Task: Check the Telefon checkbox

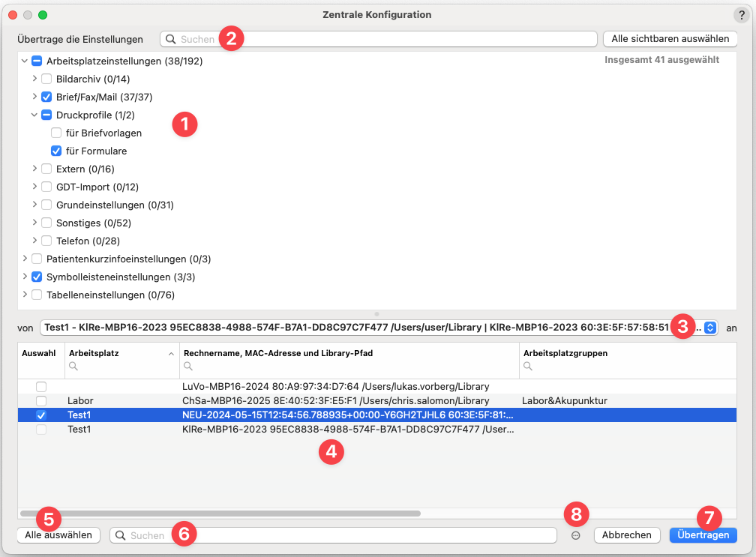Action: coord(46,241)
